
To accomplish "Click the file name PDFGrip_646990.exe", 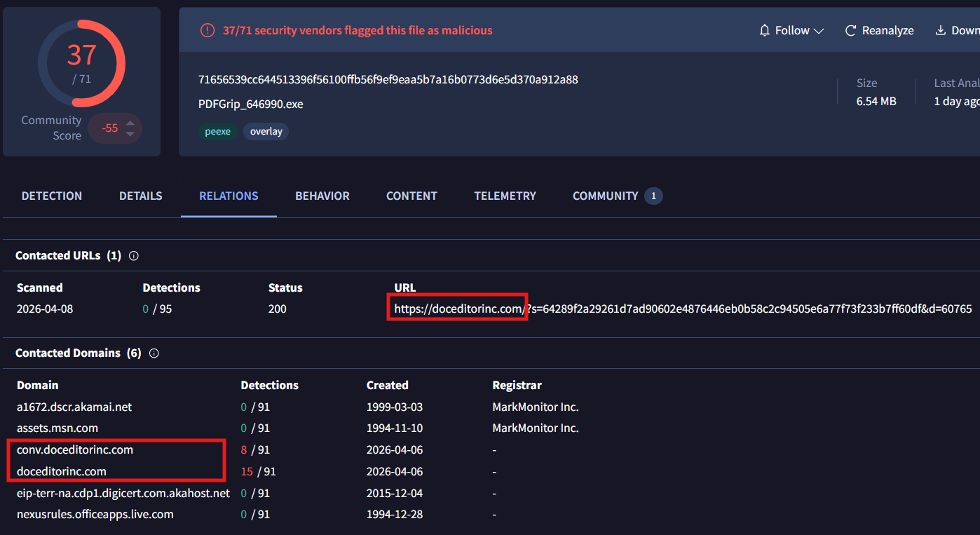I will click(x=251, y=104).
